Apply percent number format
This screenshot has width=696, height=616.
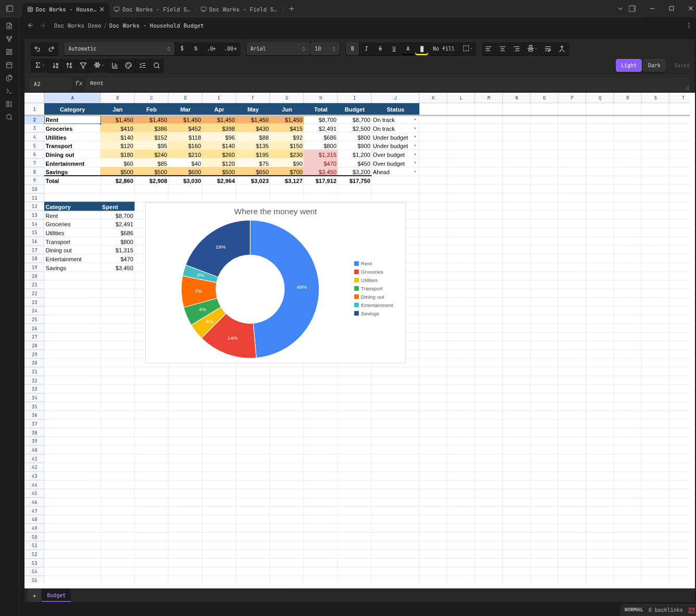click(196, 49)
